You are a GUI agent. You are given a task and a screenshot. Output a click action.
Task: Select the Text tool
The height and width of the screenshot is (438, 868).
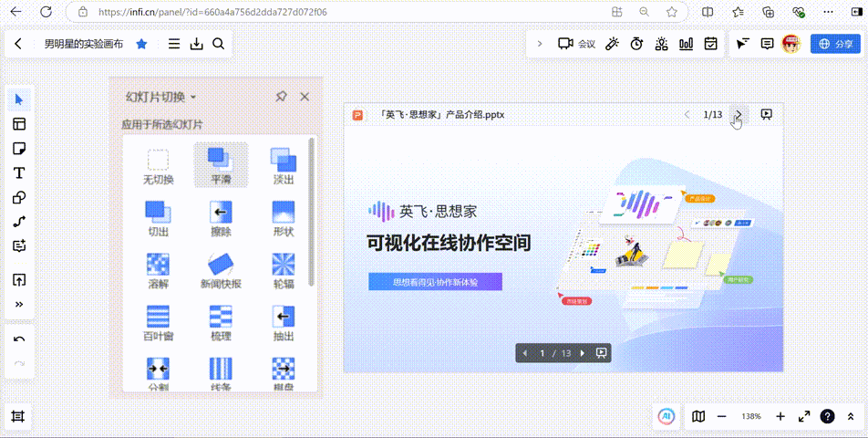click(19, 173)
